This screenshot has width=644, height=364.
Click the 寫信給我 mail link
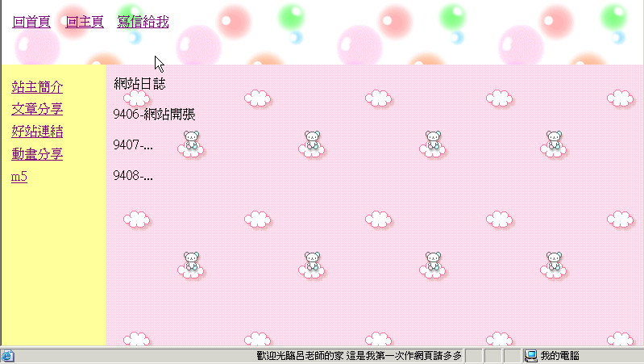pos(143,22)
